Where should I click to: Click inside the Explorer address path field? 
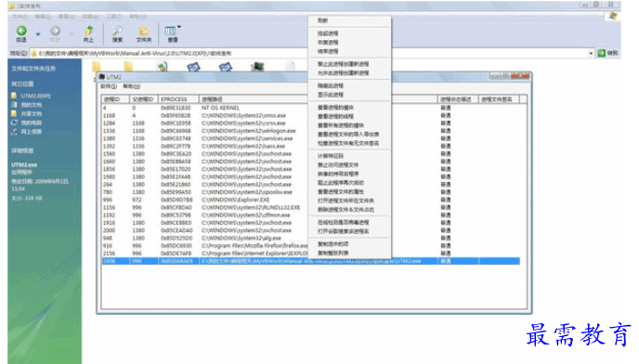[309, 54]
